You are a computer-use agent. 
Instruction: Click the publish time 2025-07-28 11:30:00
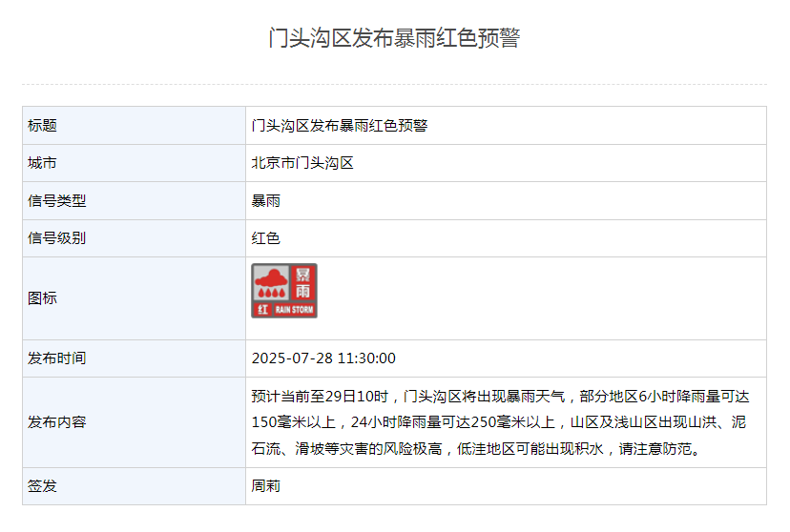323,358
